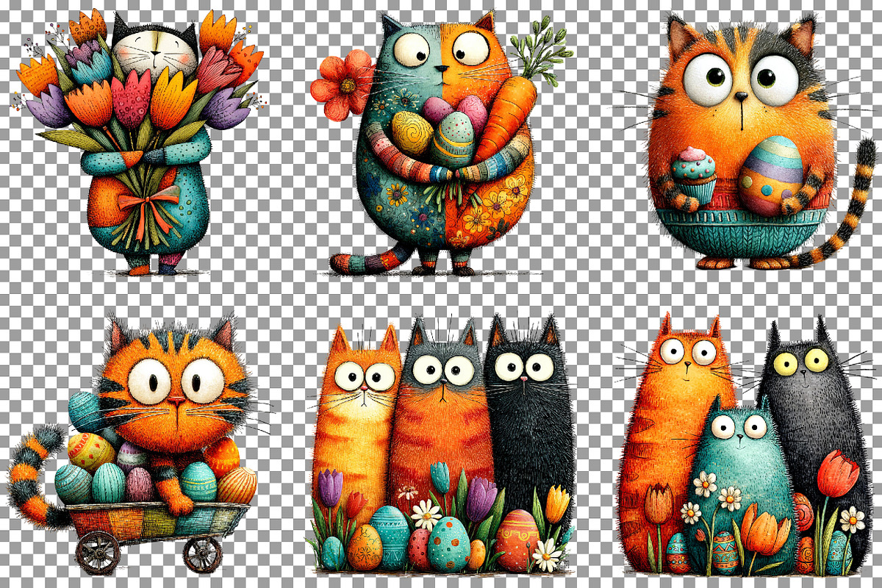Select the three cats behind a row of Easter eggs

[x=442, y=445]
